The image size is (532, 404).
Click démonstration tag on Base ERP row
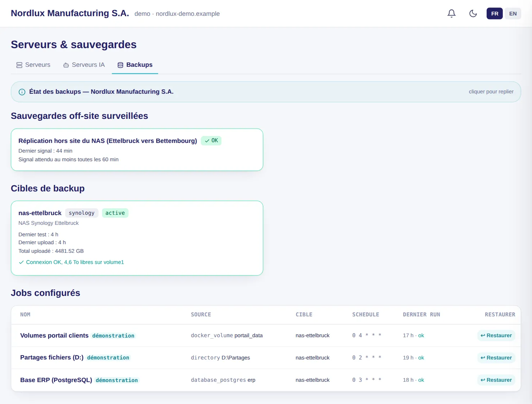pos(117,380)
